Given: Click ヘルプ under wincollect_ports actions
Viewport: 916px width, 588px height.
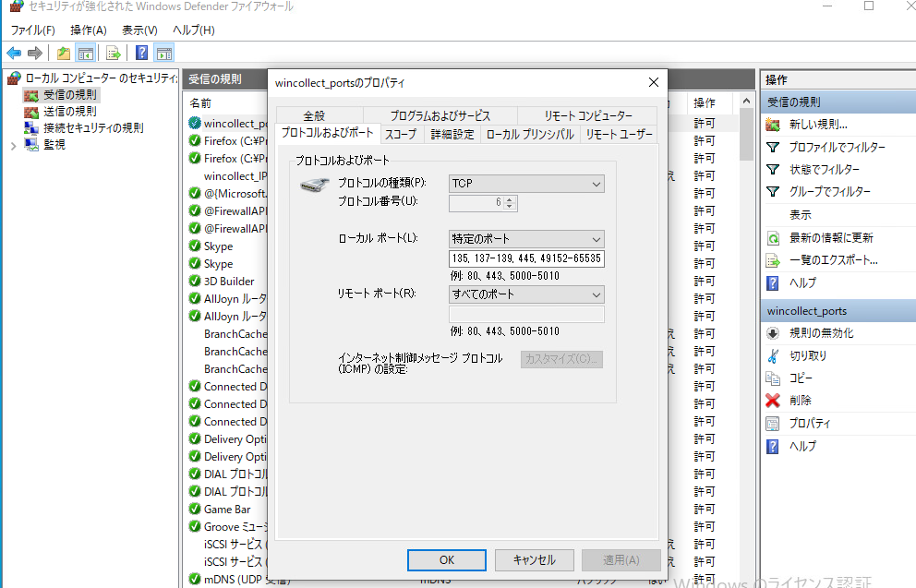Looking at the screenshot, I should click(x=802, y=446).
